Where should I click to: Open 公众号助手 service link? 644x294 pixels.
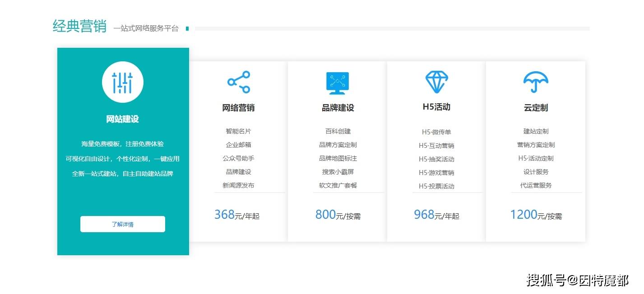point(238,158)
